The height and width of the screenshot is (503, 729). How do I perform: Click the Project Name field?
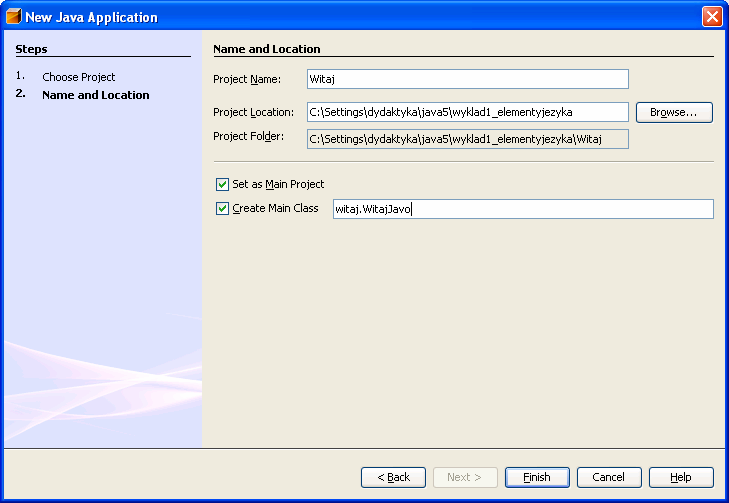468,79
